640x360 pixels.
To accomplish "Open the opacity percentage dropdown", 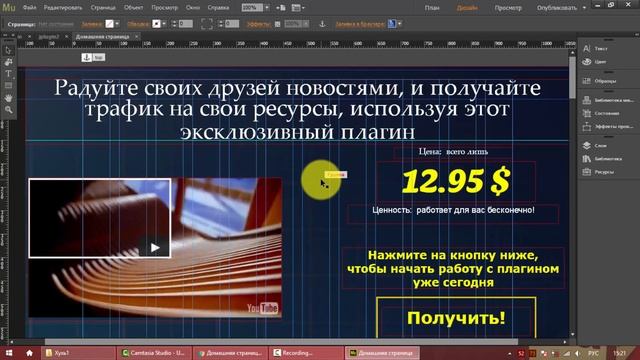I will coord(306,24).
